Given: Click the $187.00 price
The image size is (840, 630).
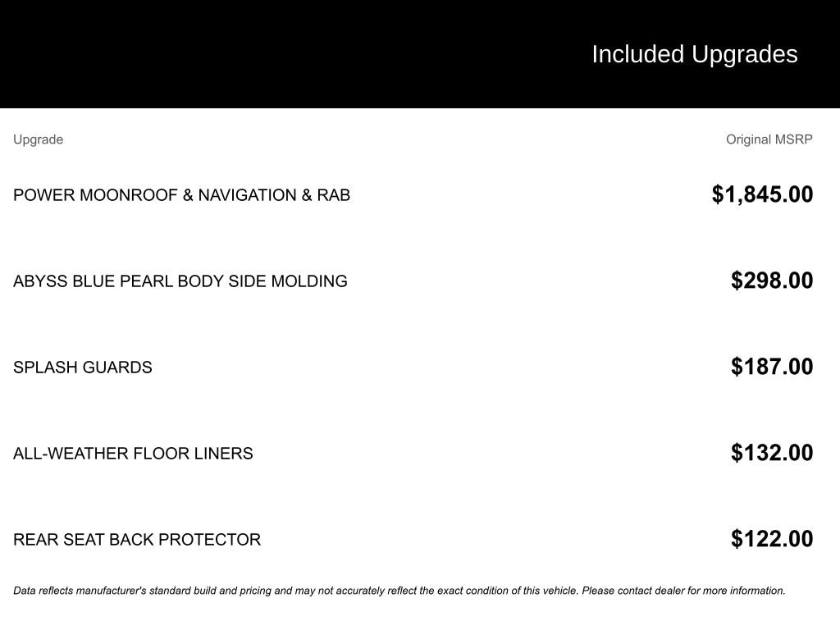Looking at the screenshot, I should tap(772, 367).
